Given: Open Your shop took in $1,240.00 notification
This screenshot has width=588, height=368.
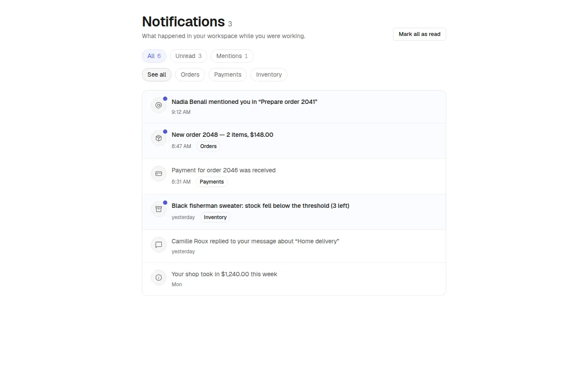Looking at the screenshot, I should coord(294,279).
